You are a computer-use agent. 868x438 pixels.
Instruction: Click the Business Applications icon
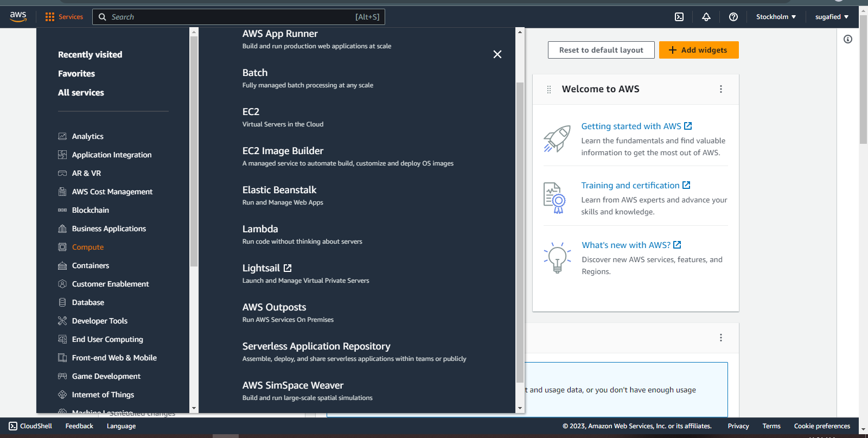click(62, 228)
